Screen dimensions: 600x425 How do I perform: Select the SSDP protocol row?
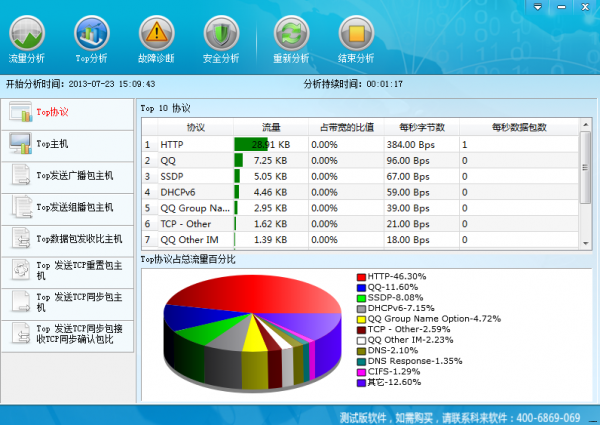tap(360, 176)
